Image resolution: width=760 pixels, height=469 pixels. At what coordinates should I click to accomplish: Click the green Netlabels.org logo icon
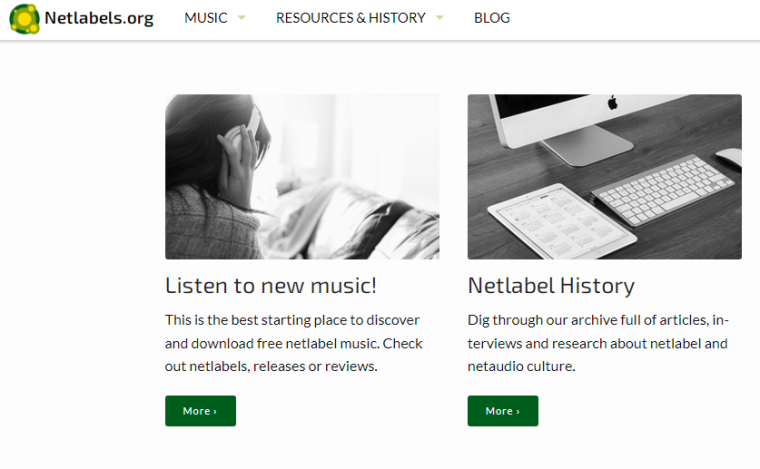25,18
